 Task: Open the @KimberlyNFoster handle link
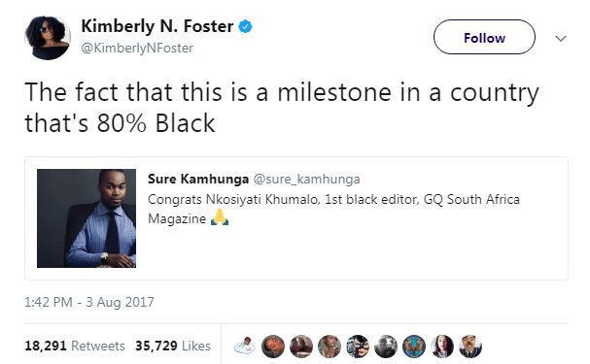pyautogui.click(x=137, y=49)
